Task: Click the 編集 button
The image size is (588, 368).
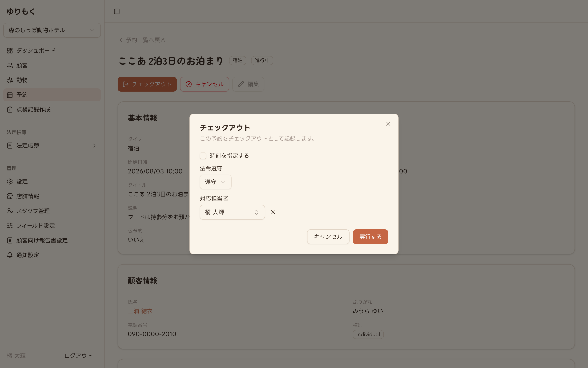Action: [248, 84]
